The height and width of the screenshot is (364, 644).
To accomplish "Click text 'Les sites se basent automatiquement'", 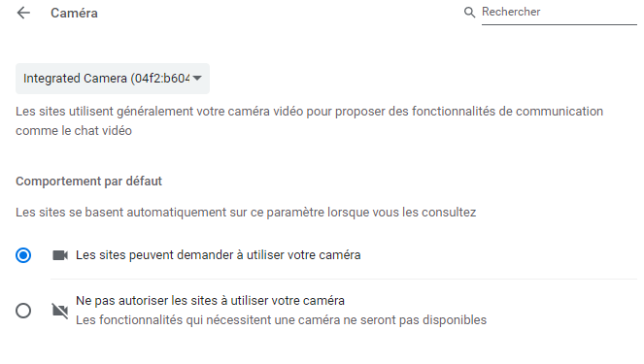I will [x=246, y=213].
